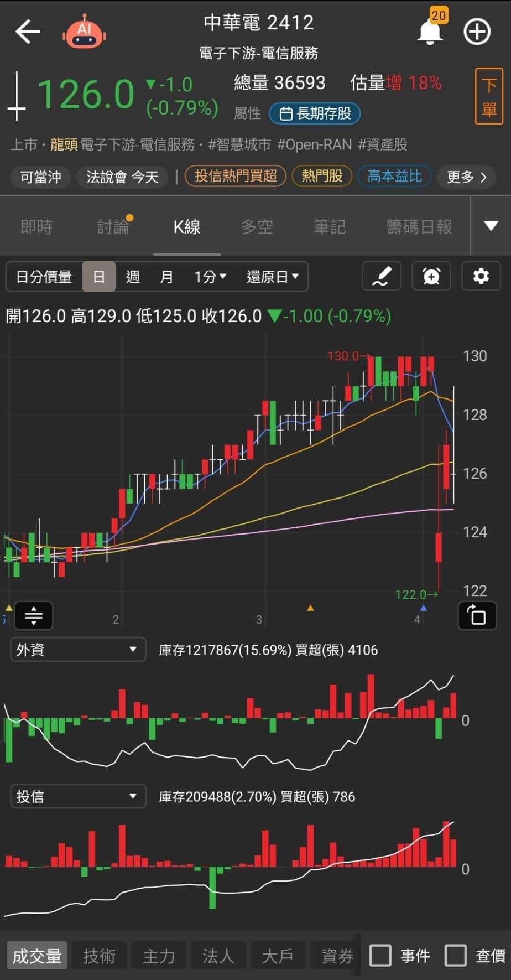
Task: Switch to 籌碼日報 tab
Action: [x=419, y=226]
